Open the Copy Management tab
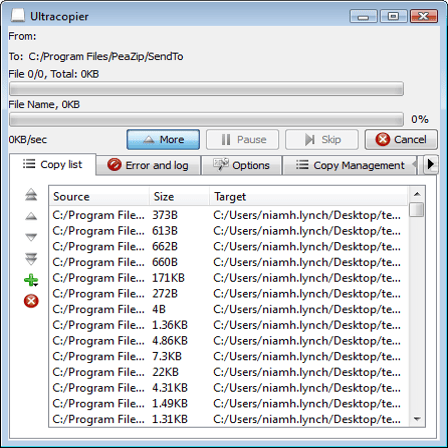 click(x=350, y=165)
